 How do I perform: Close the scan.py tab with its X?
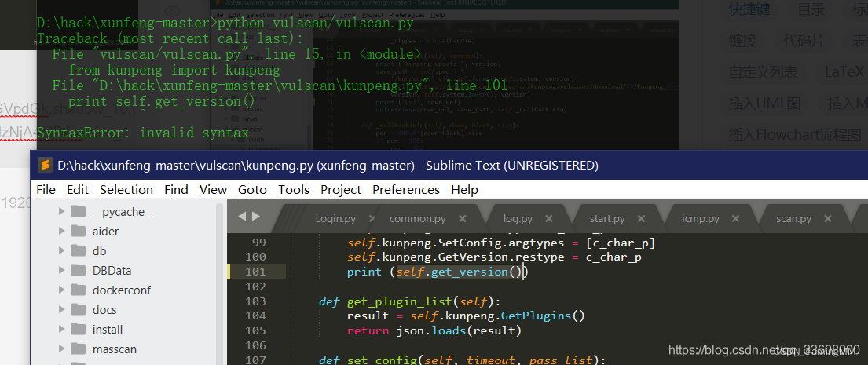coord(828,218)
